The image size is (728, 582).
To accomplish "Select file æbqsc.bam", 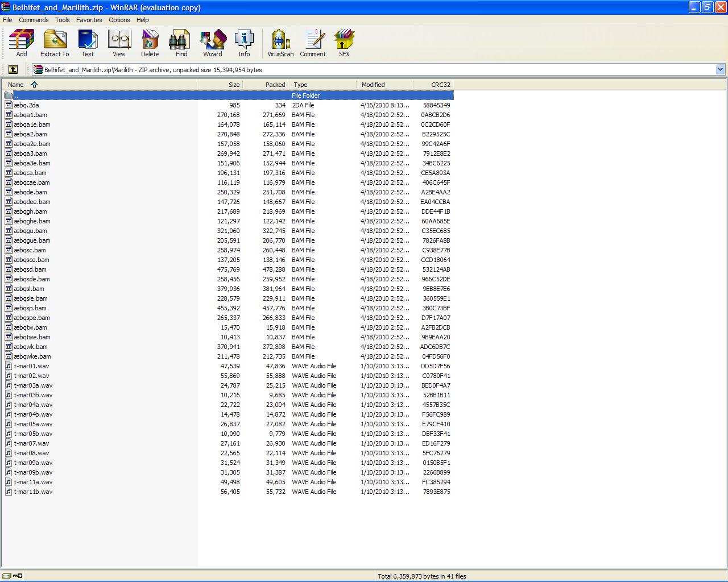I will 30,250.
